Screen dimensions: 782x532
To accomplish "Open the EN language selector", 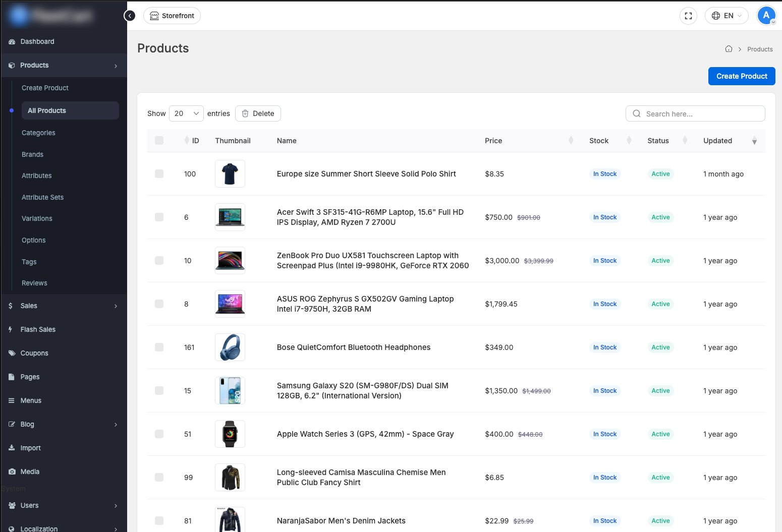I will 727,16.
